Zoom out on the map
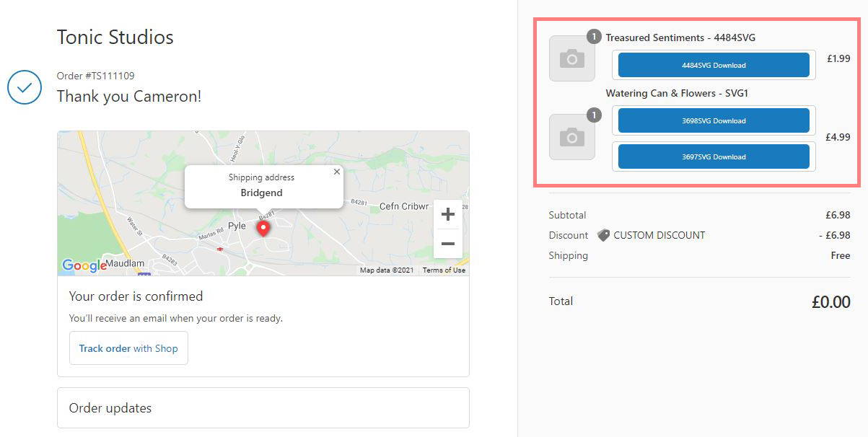Screen dimensions: 868x437 pyautogui.click(x=447, y=244)
